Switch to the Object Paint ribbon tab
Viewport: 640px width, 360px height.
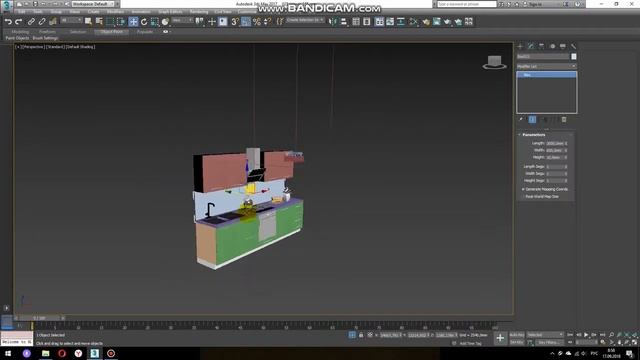pyautogui.click(x=111, y=31)
